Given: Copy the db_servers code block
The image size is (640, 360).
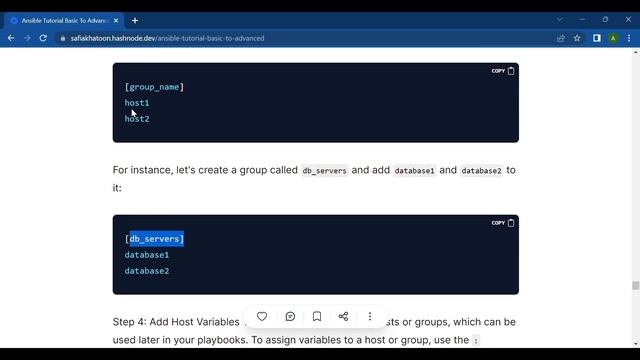Looking at the screenshot, I should coord(503,223).
